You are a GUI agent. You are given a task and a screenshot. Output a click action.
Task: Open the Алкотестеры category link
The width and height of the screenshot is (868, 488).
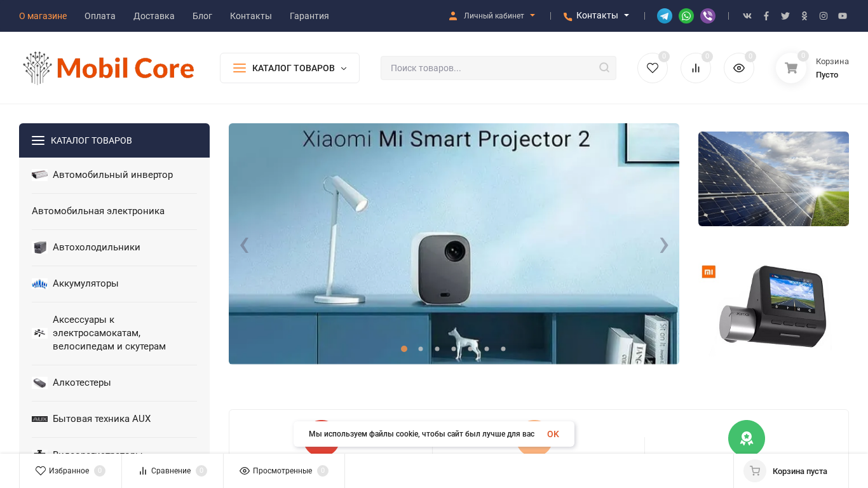[82, 383]
